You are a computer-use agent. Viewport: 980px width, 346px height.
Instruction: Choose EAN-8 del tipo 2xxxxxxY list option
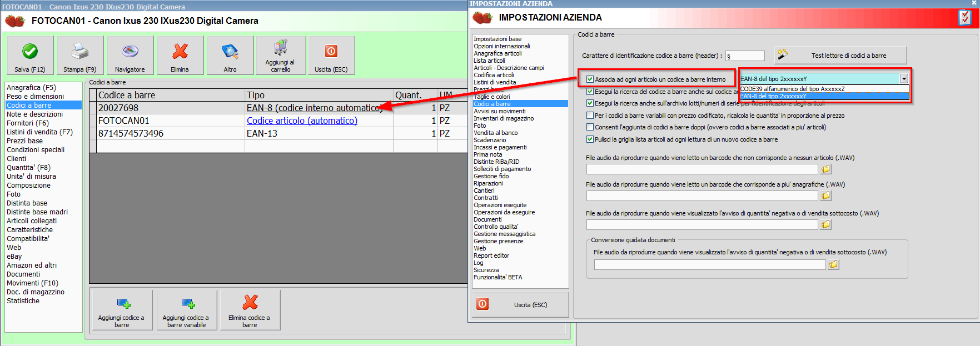(824, 96)
